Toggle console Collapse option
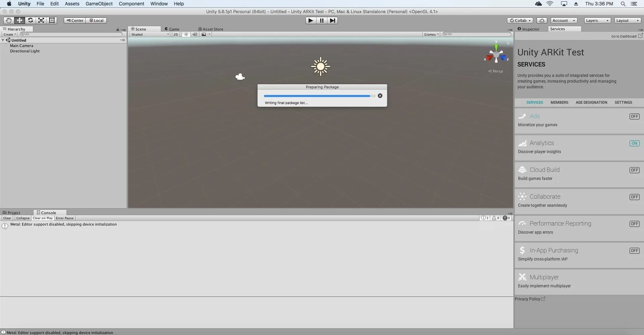 click(x=23, y=218)
